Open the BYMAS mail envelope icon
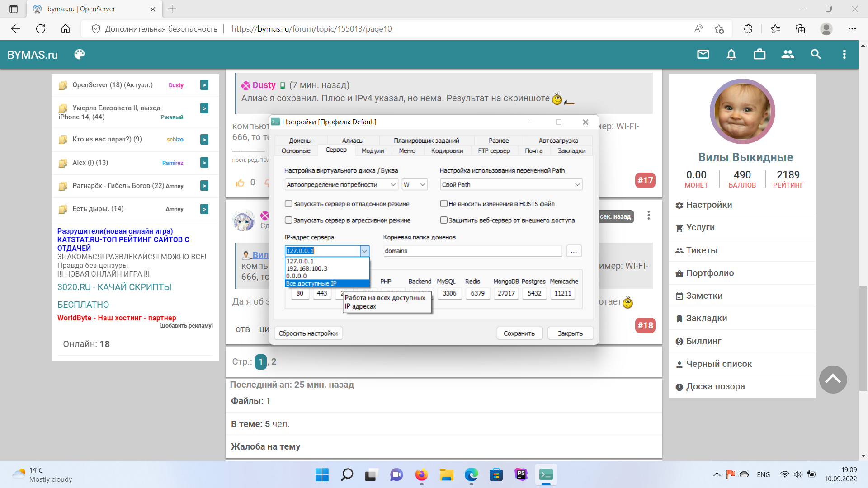868x488 pixels. coord(703,55)
